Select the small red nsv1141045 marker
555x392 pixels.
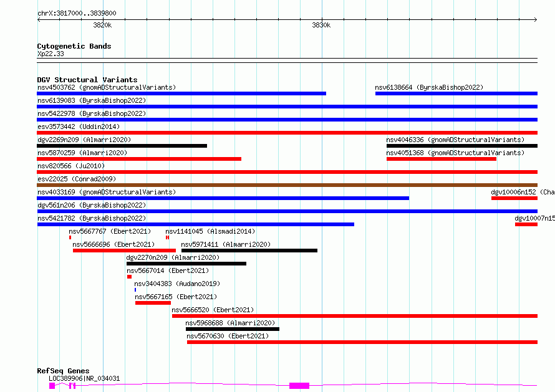pyautogui.click(x=167, y=237)
